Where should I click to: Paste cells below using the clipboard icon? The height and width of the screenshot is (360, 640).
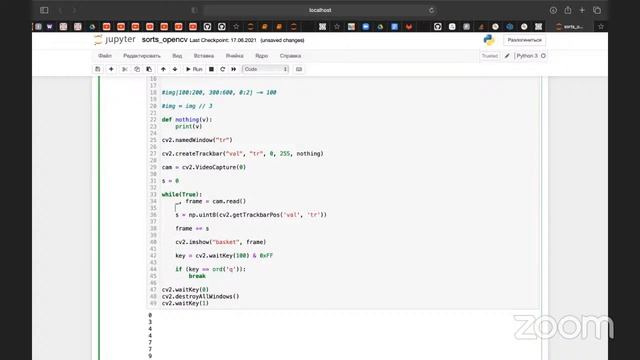coord(149,69)
